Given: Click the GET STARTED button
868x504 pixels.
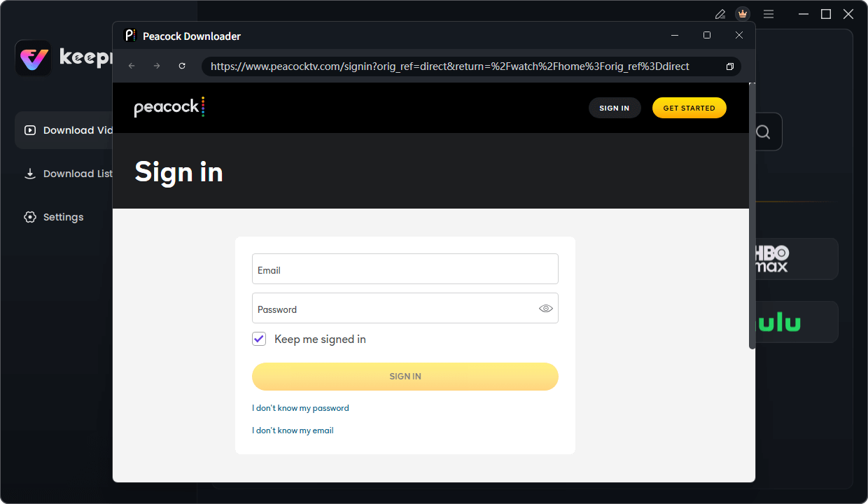Looking at the screenshot, I should point(689,108).
